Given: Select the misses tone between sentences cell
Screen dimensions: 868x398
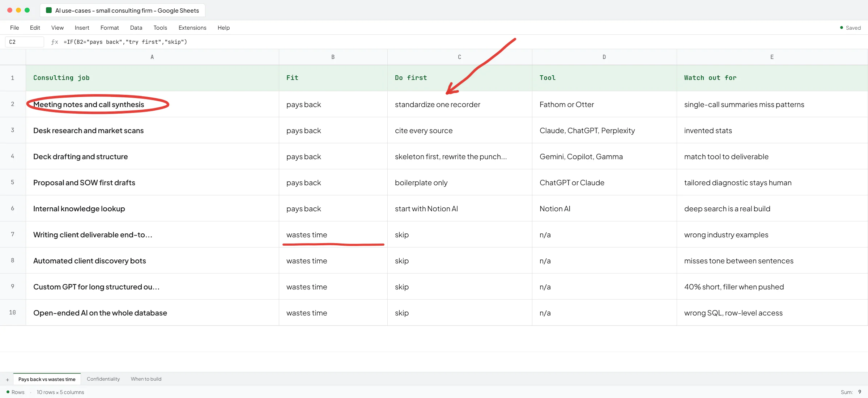Looking at the screenshot, I should point(772,261).
